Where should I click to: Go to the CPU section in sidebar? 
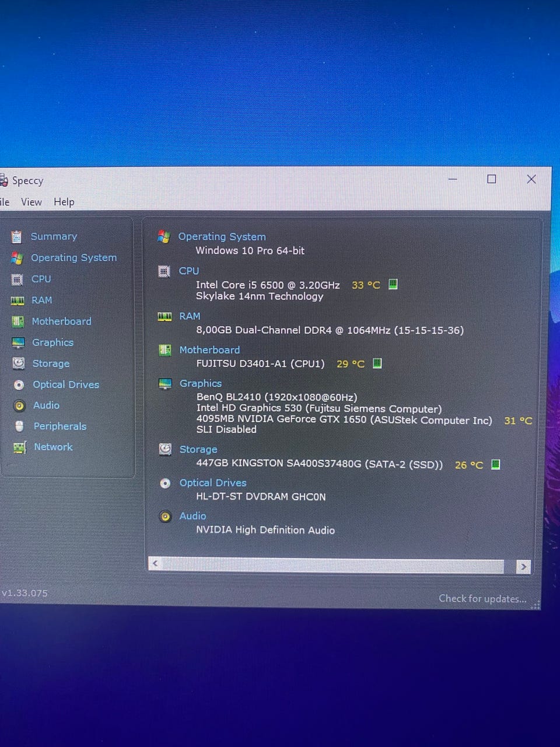point(41,279)
